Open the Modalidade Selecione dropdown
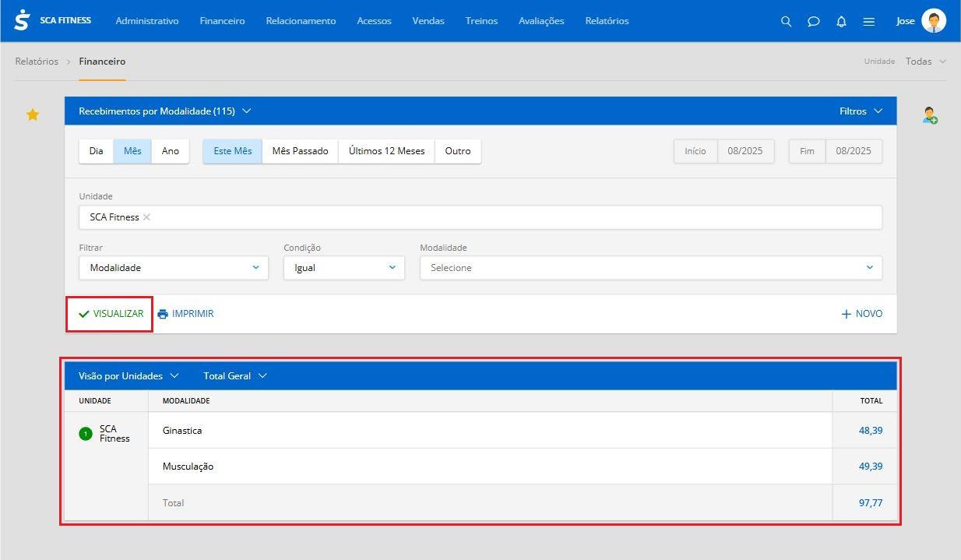The image size is (961, 560). point(651,268)
